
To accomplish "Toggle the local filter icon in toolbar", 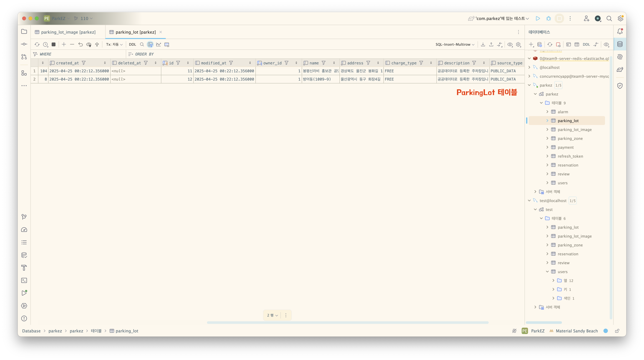I will (150, 45).
